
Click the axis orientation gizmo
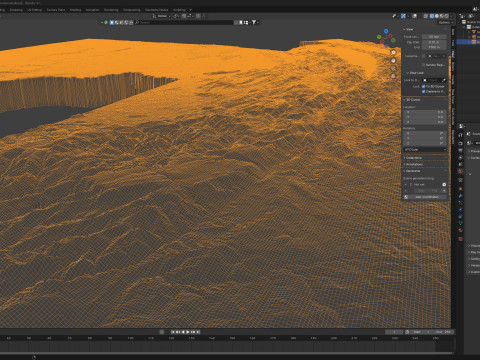(x=386, y=37)
